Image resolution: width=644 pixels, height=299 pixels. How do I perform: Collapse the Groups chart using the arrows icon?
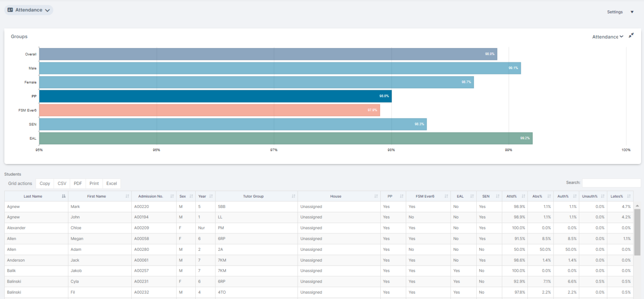[631, 36]
